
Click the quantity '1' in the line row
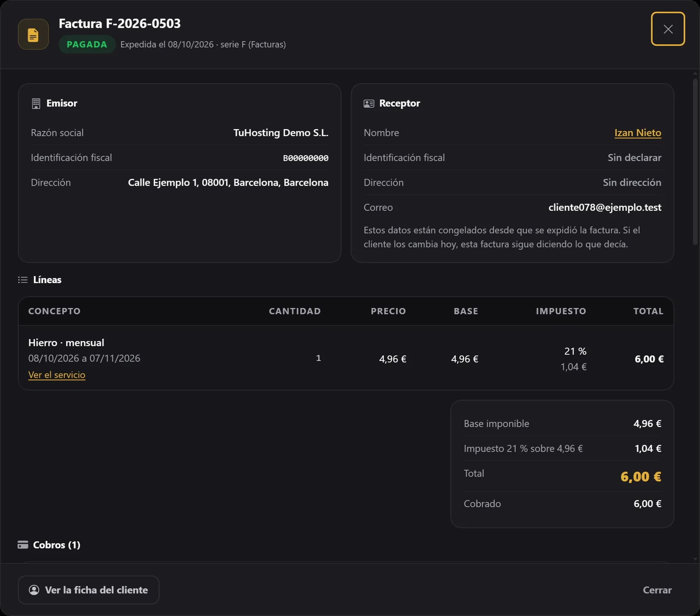[318, 358]
